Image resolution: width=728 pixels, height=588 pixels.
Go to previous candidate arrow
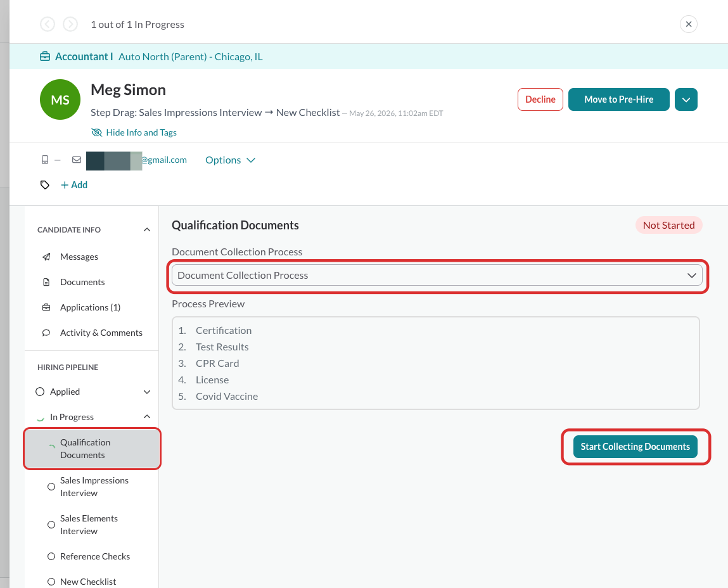[x=48, y=24]
